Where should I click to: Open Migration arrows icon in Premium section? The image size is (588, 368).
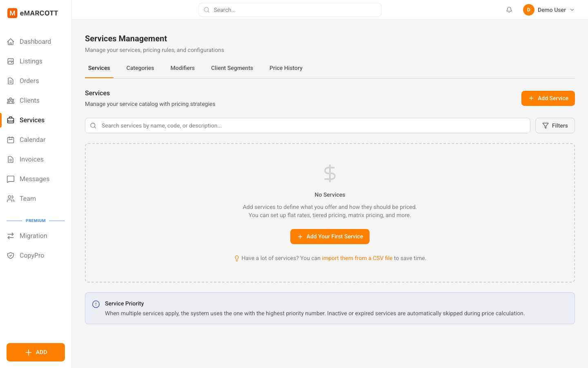pos(11,236)
